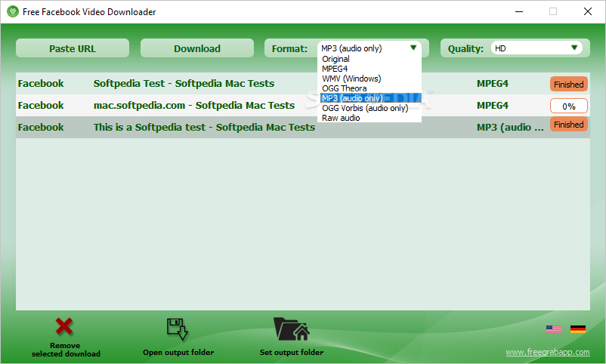
Task: Click the Open output folder floppy icon
Action: click(178, 329)
